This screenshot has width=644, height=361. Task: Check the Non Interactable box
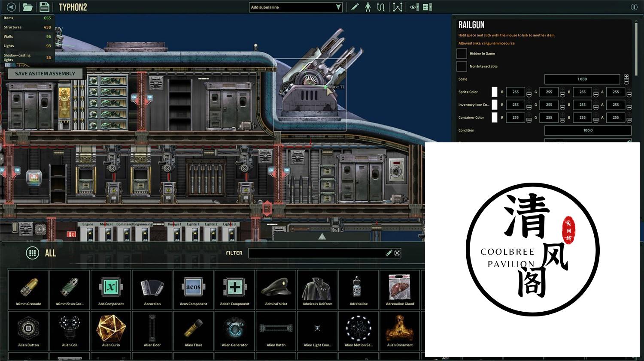(462, 66)
